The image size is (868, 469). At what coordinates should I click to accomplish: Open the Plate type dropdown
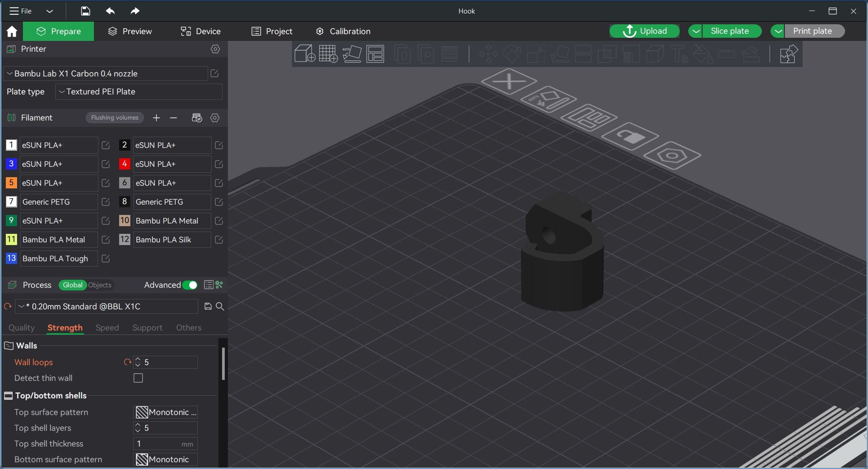click(139, 92)
